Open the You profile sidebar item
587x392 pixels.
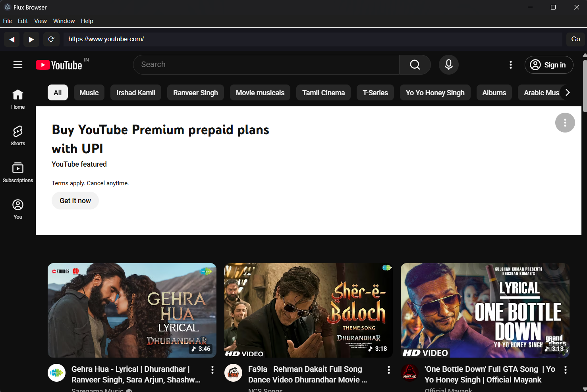point(18,209)
